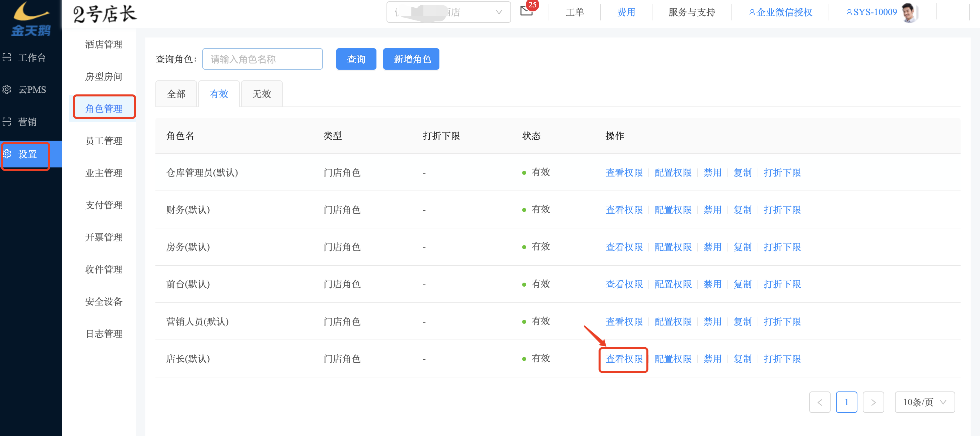
Task: Configure permissions for 房务(默认)
Action: click(673, 247)
